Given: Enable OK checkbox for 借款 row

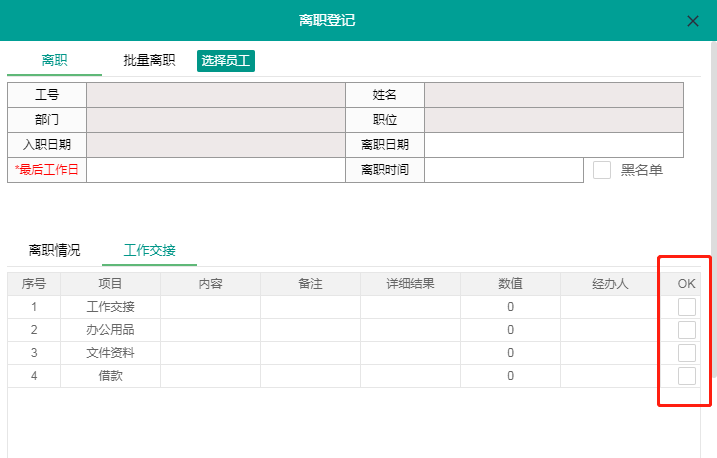Looking at the screenshot, I should click(687, 376).
